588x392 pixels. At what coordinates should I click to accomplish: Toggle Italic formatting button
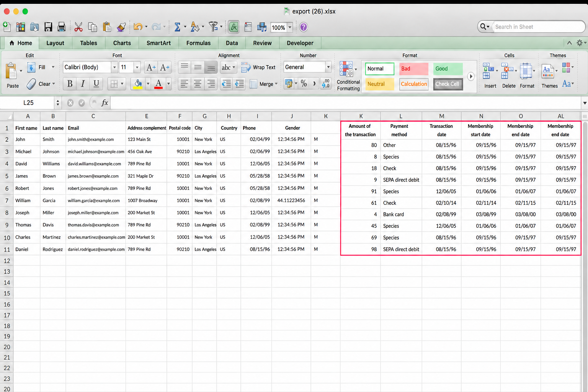83,83
